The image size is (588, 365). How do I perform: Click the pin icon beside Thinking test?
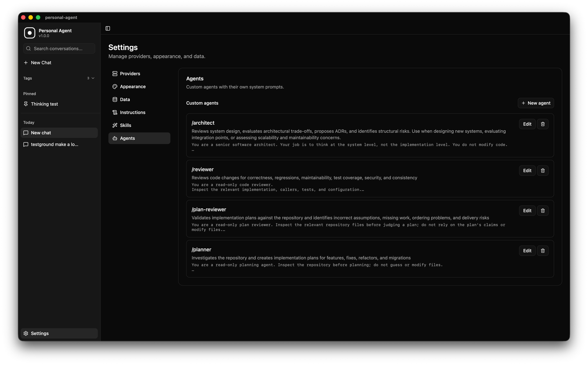point(26,104)
